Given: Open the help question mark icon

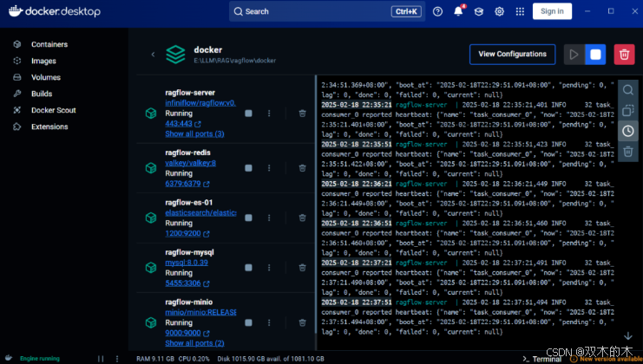Looking at the screenshot, I should 437,11.
